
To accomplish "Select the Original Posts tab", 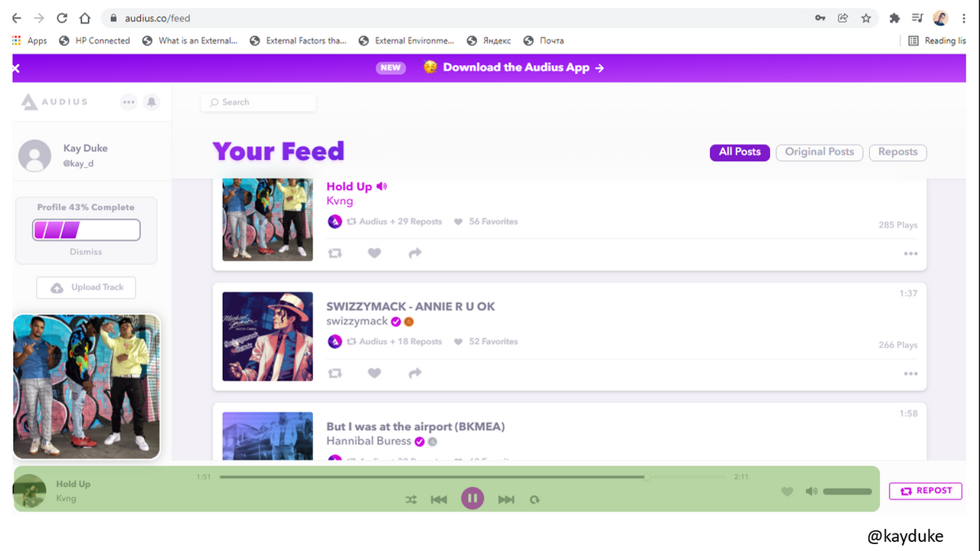I will (819, 152).
